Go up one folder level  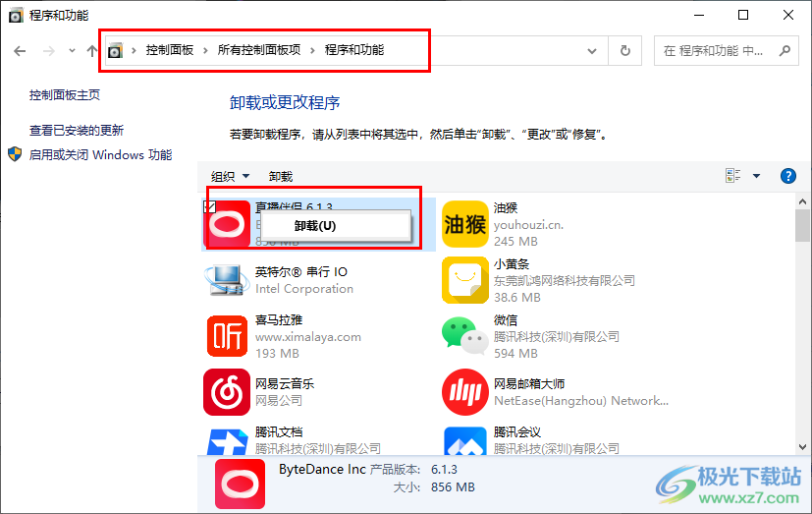[91, 51]
